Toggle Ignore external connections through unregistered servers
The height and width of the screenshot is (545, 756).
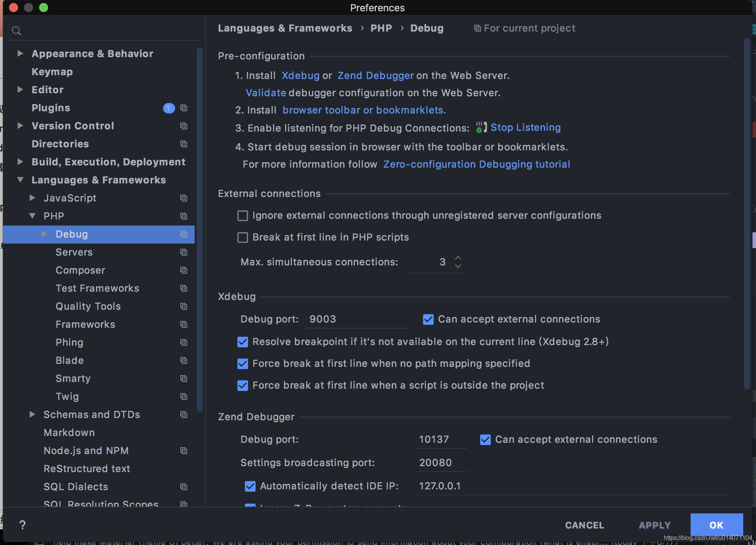[243, 216]
